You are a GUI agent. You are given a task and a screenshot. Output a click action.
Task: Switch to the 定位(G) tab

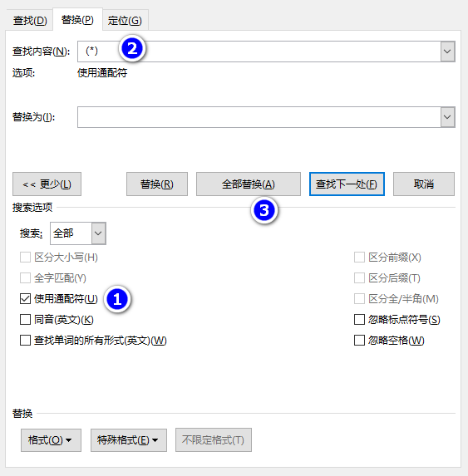[x=125, y=21]
